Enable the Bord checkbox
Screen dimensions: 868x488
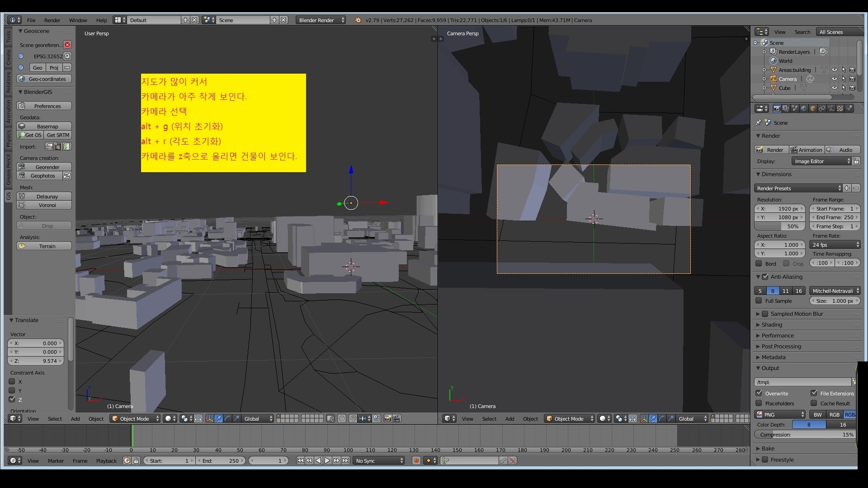tap(759, 263)
